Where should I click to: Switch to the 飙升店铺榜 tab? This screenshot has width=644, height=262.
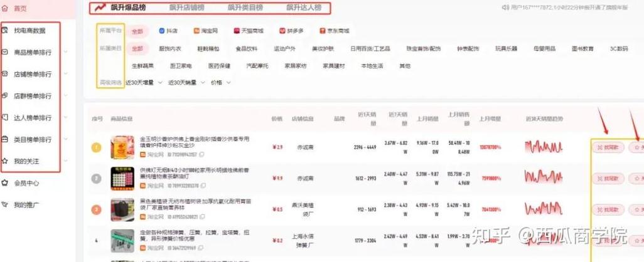point(187,8)
